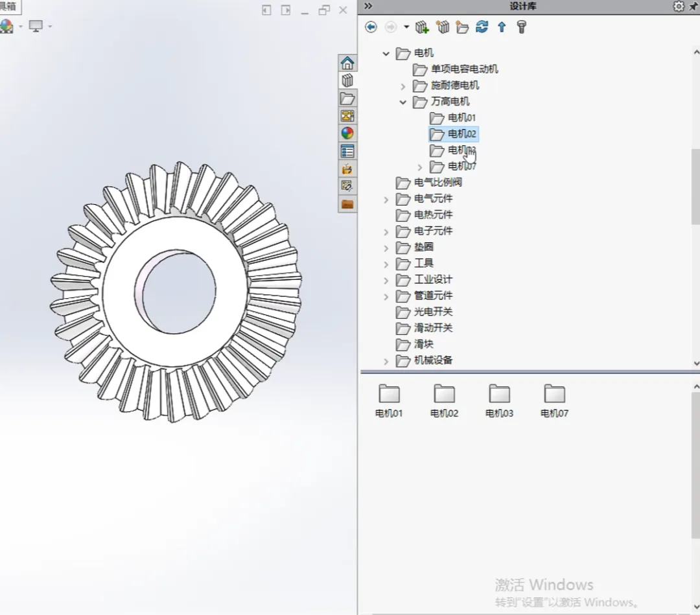Pin the Design Library panel

coord(694,6)
